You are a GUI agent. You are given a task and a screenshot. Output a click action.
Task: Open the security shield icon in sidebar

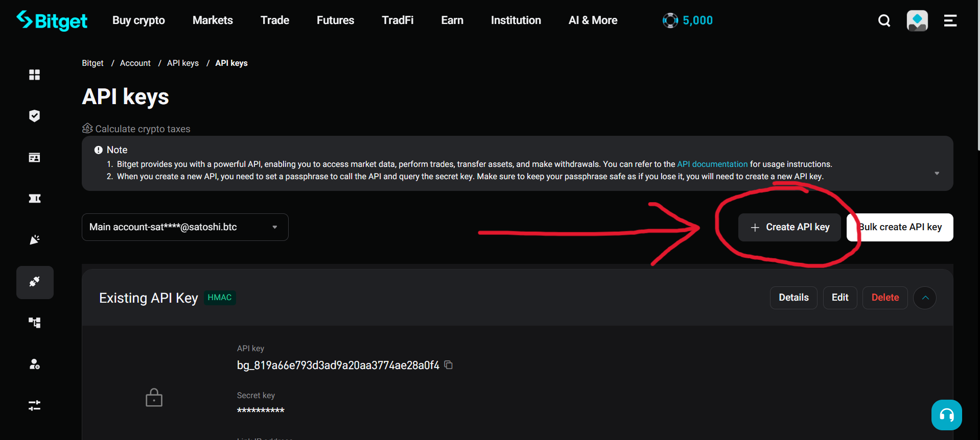[x=34, y=116]
